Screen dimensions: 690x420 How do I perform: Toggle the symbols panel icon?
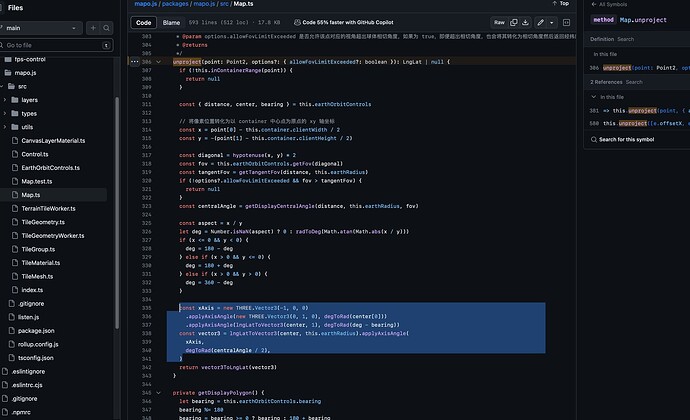point(566,22)
